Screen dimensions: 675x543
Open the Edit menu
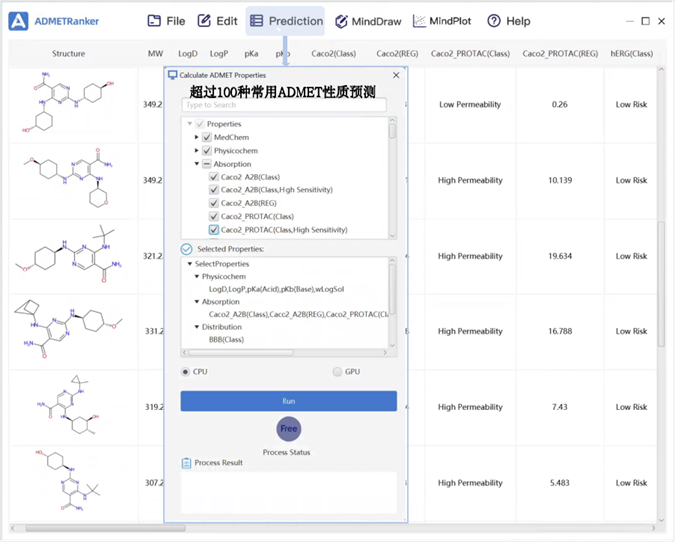pyautogui.click(x=217, y=21)
